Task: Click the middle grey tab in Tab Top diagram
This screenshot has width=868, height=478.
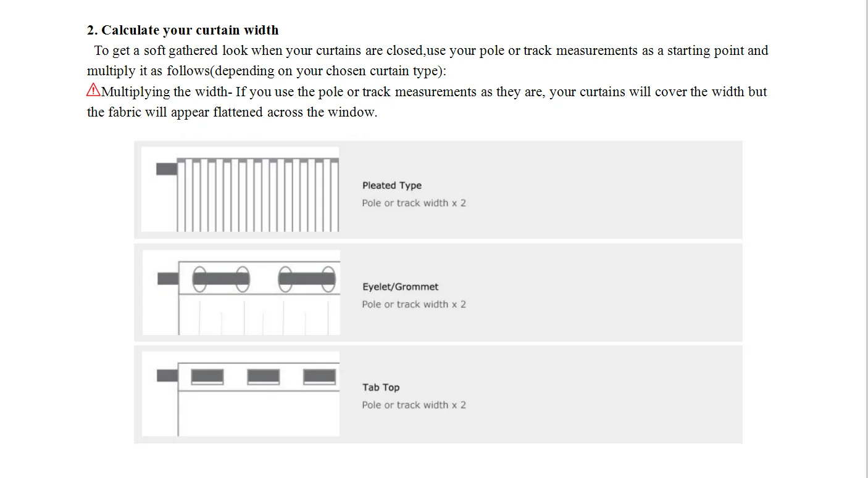Action: (264, 377)
